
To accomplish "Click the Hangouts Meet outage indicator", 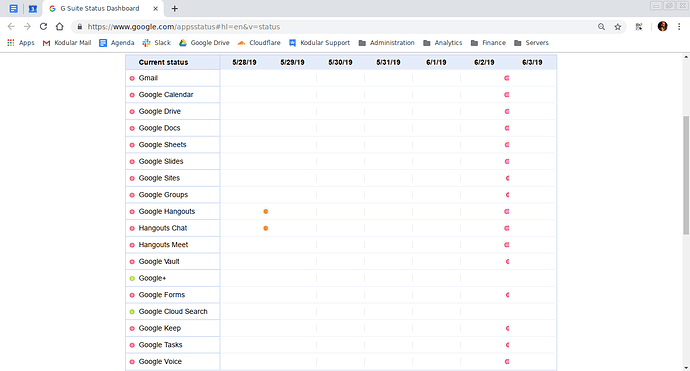I will [x=507, y=245].
